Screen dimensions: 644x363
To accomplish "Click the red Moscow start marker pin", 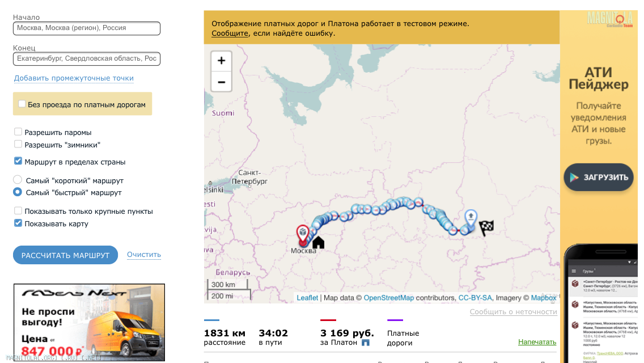I will 303,235.
